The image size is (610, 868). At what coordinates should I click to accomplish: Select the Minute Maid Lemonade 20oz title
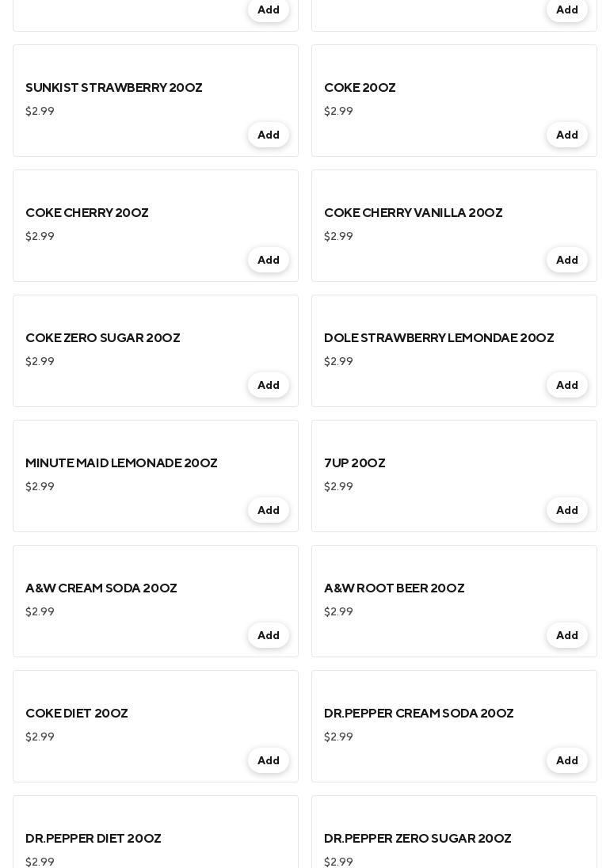[121, 463]
